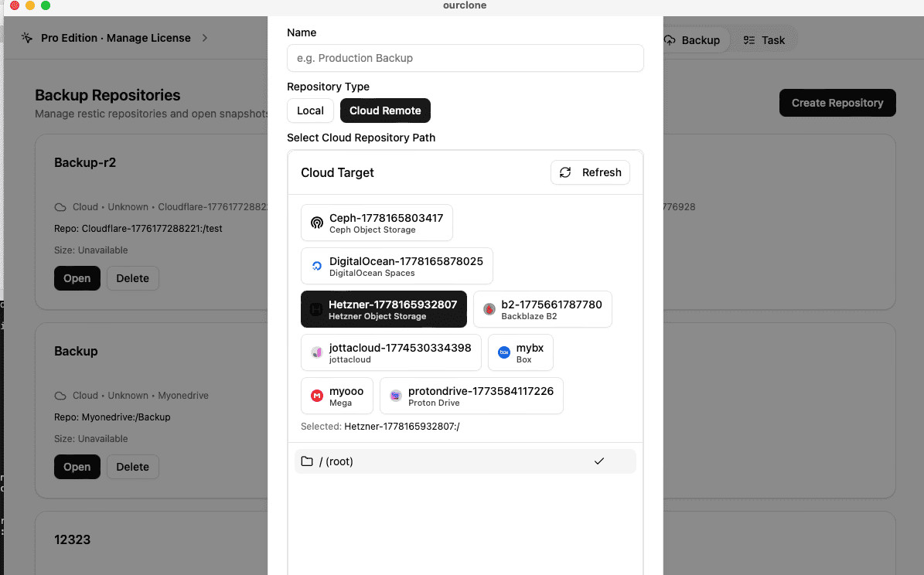The width and height of the screenshot is (924, 575).
Task: Switch to the Task tab
Action: (x=764, y=40)
